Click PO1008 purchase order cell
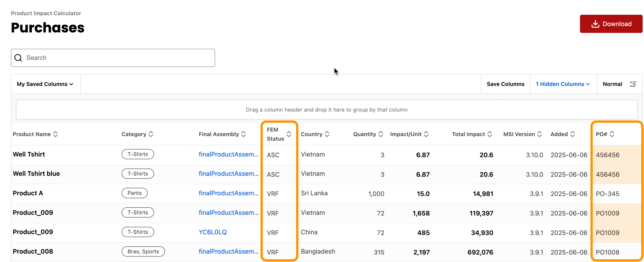 608,252
